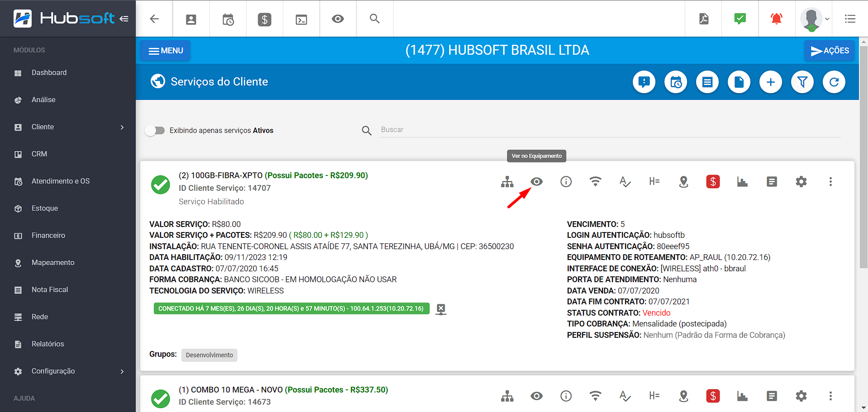
Task: Click spellcheck A icon for 100GB-FIBRA-XPTO
Action: click(625, 182)
